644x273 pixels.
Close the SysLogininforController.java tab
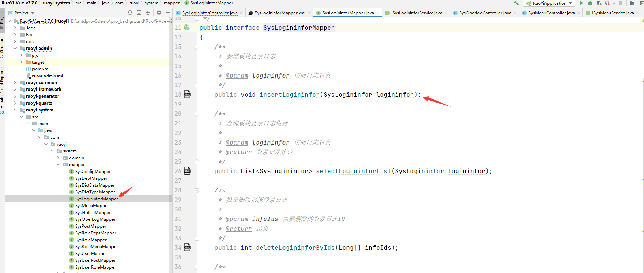click(x=241, y=13)
